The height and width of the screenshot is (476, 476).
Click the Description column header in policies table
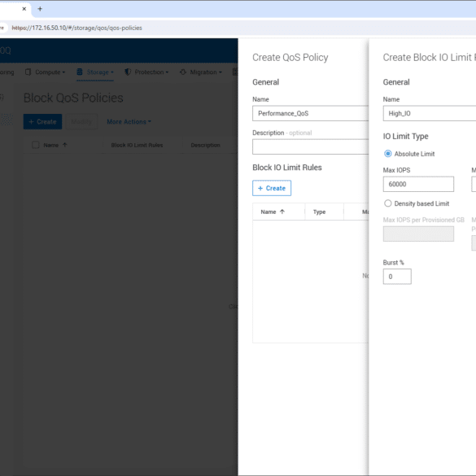206,145
